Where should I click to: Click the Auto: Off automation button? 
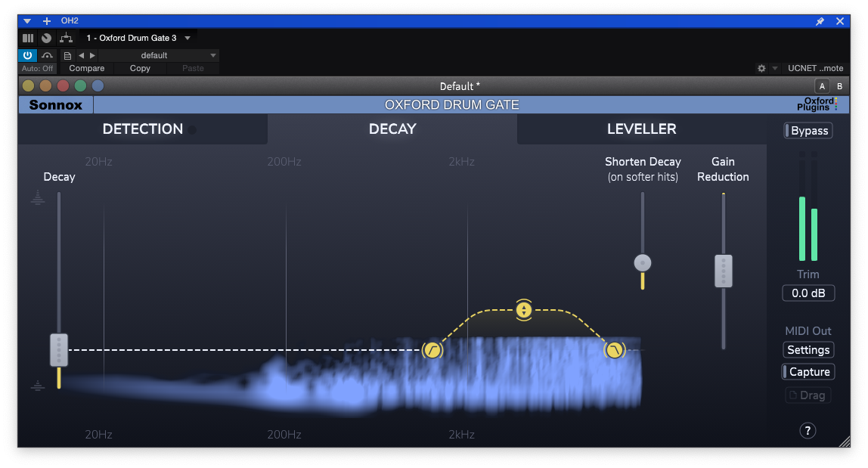pyautogui.click(x=38, y=68)
